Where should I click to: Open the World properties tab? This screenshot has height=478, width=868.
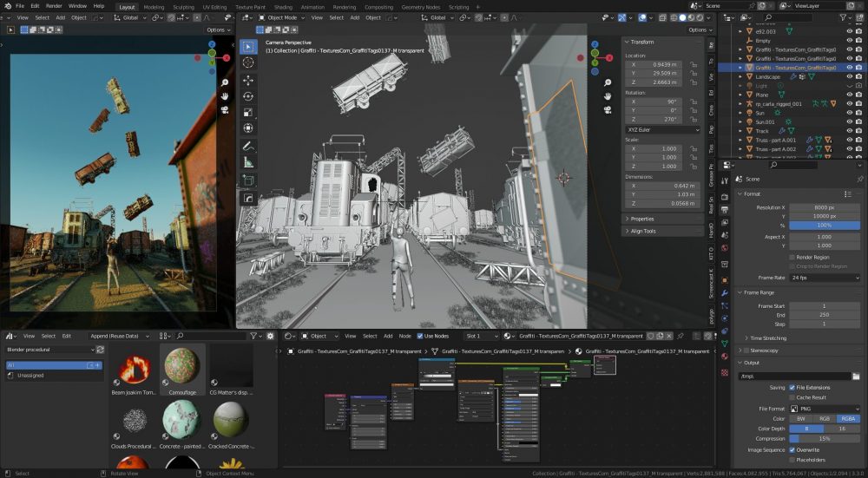(725, 248)
